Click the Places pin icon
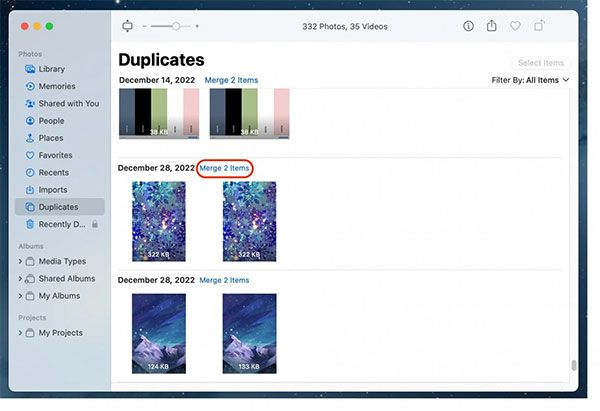Viewport: 600px width, 411px height. point(30,138)
